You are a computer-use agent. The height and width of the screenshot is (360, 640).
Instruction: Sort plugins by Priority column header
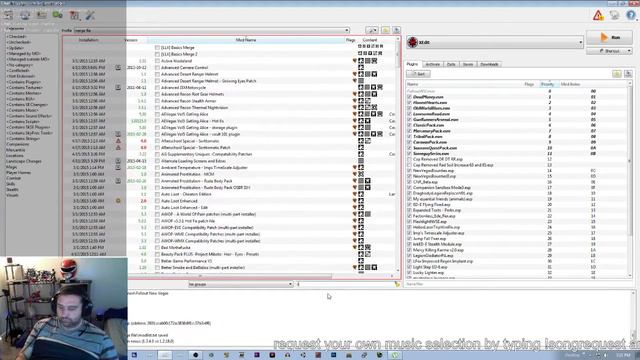coord(547,84)
